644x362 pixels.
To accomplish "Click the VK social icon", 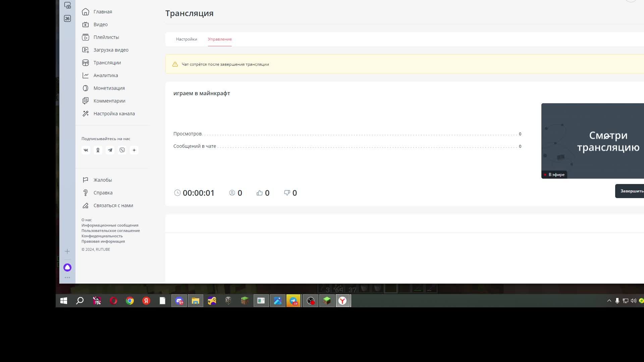I will [x=86, y=150].
